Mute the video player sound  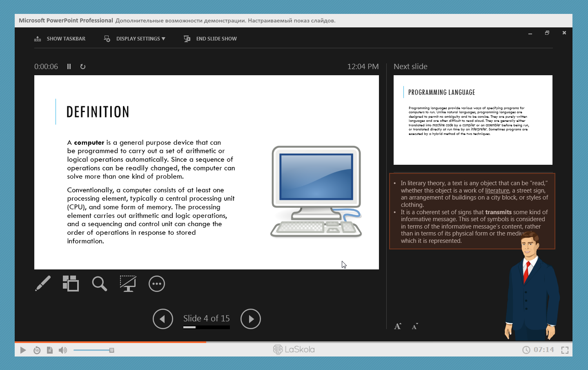pos(62,350)
